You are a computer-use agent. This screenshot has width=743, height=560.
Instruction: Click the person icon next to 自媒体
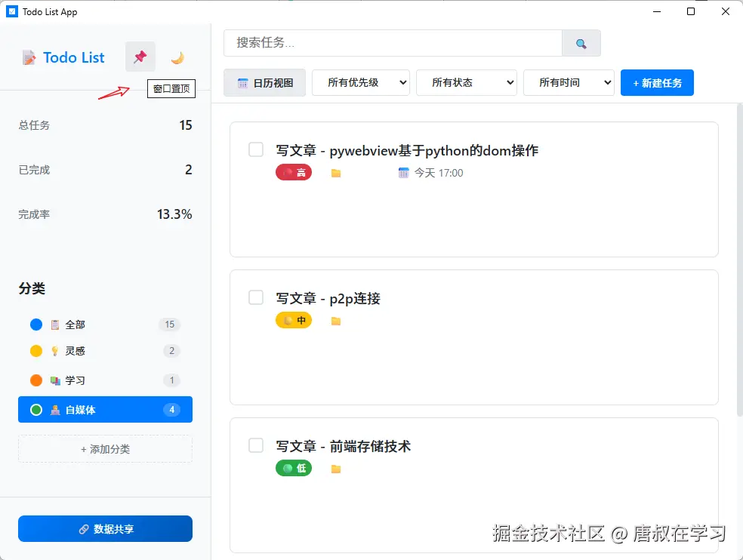tap(55, 410)
